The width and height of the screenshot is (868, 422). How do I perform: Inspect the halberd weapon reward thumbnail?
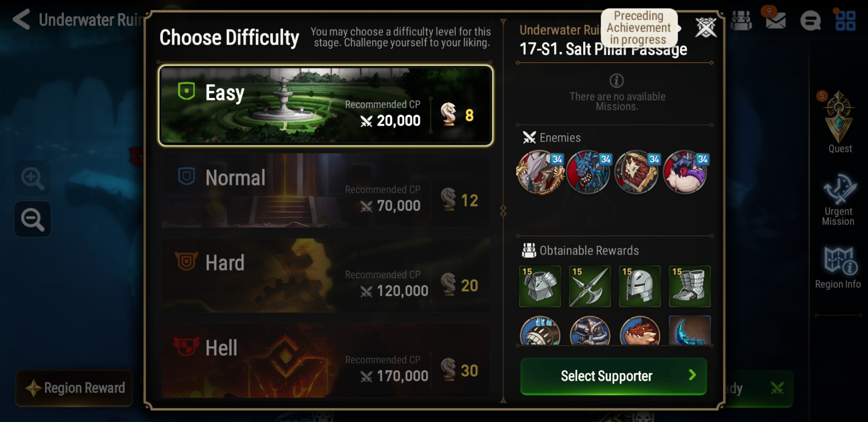click(x=590, y=286)
